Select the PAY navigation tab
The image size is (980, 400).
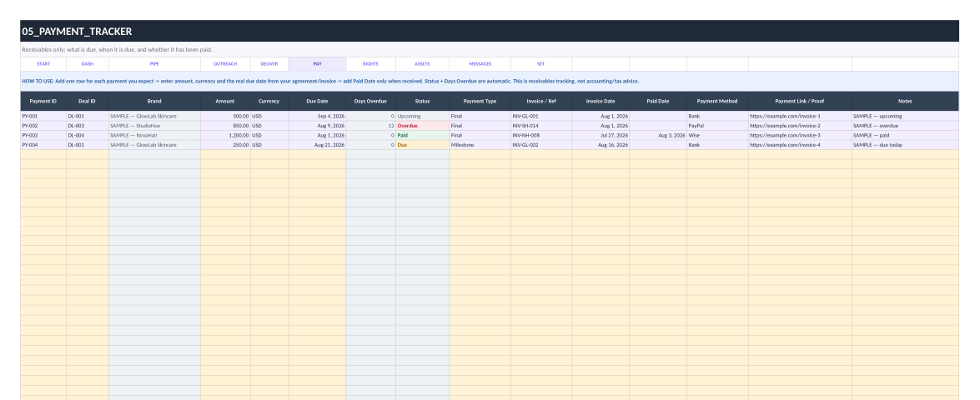(x=318, y=63)
